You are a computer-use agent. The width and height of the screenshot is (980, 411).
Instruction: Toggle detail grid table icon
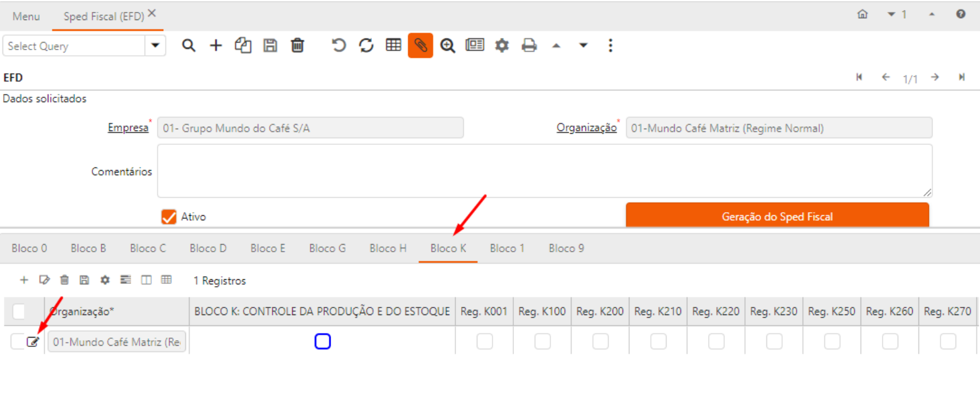(x=166, y=280)
